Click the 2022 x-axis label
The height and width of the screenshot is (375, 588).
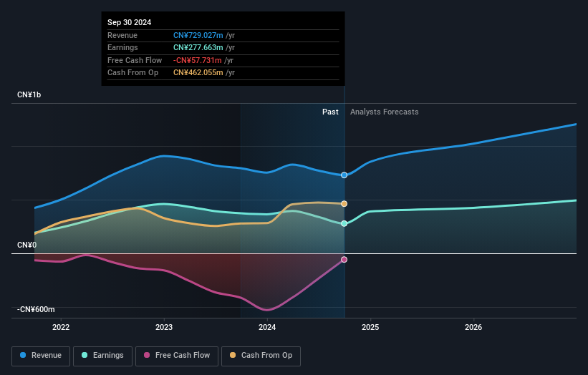61,328
